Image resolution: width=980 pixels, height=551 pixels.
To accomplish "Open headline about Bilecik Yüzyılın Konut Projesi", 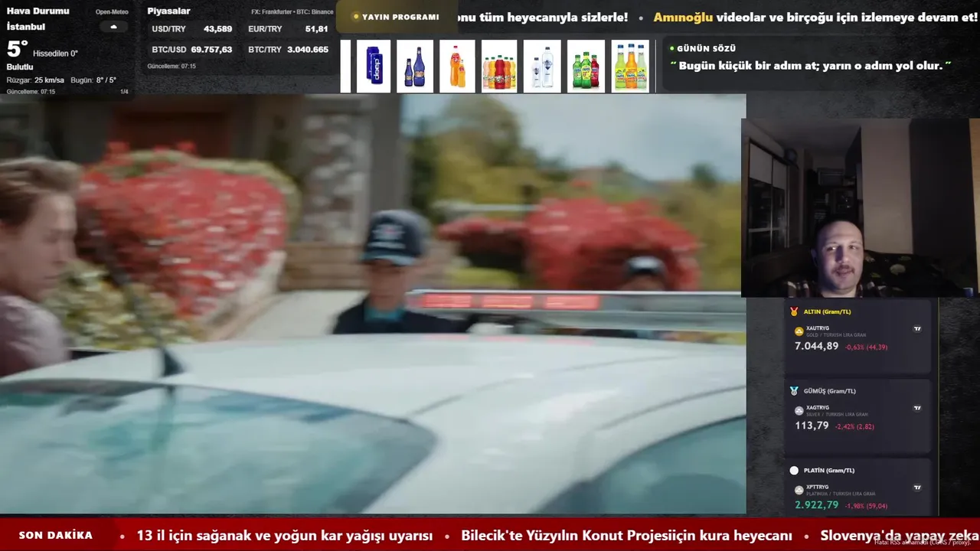I will [x=626, y=536].
